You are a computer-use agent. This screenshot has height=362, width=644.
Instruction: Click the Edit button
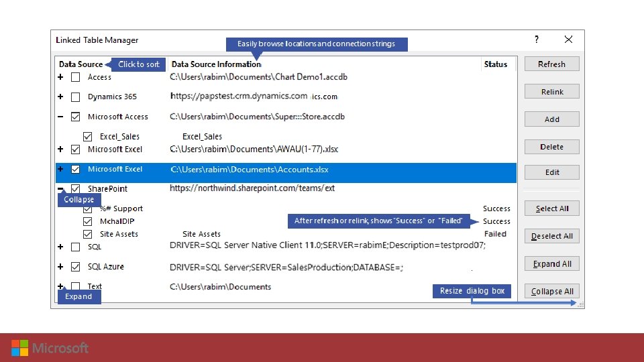coord(551,172)
